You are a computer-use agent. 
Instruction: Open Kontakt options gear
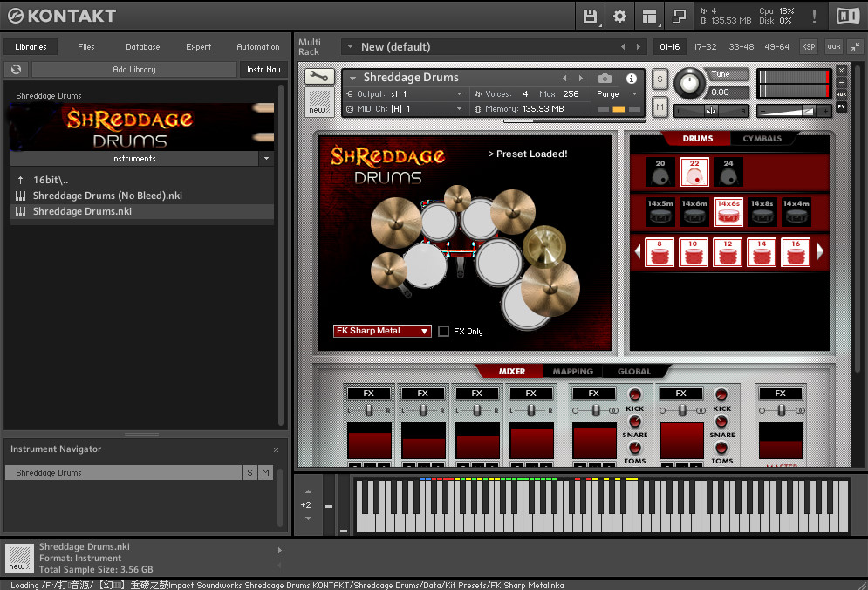619,16
